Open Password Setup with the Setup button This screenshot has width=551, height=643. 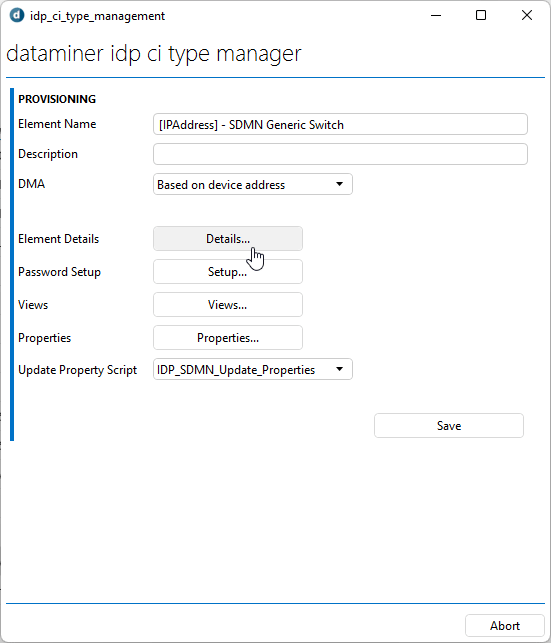[228, 271]
